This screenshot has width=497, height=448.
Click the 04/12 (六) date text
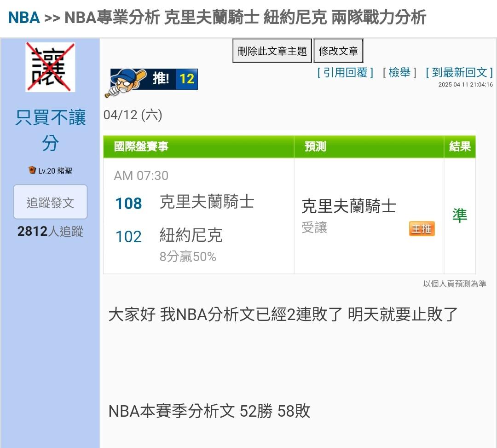(133, 115)
